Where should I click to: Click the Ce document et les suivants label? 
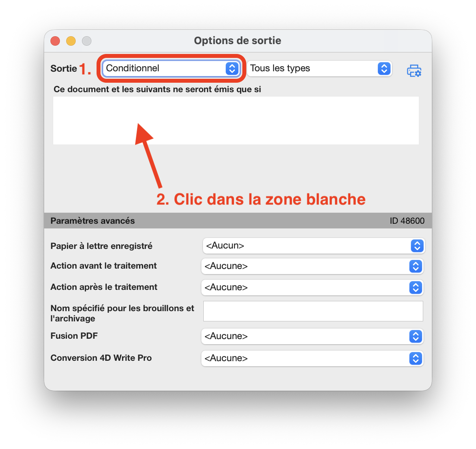point(157,89)
